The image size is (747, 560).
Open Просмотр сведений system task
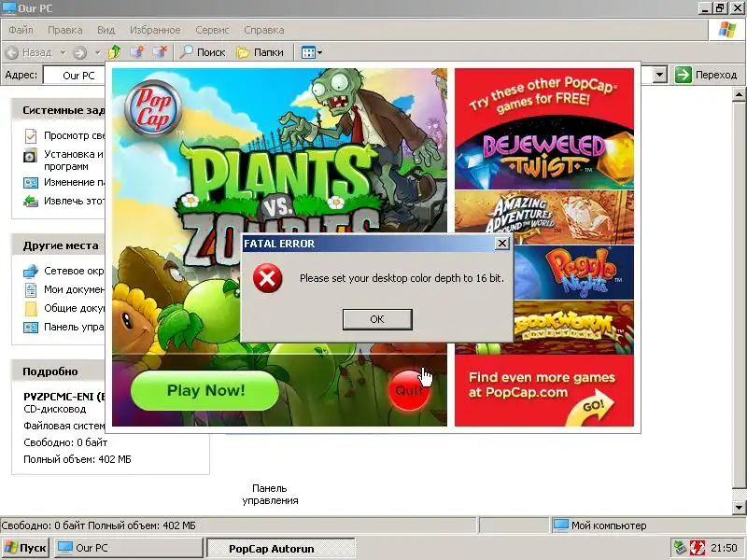click(75, 135)
